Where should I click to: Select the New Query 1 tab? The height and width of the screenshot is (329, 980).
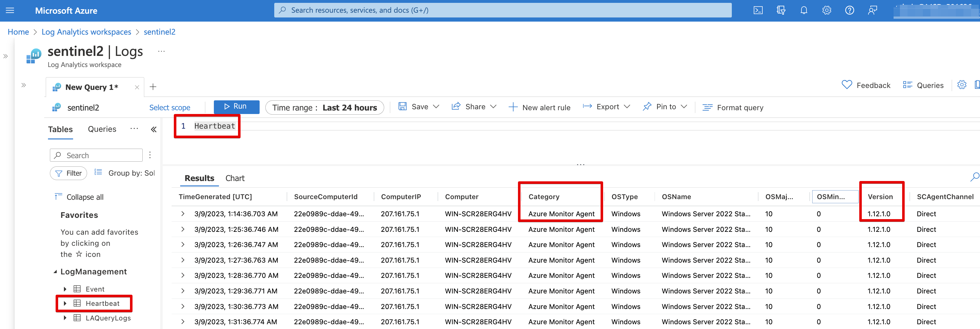(x=92, y=87)
